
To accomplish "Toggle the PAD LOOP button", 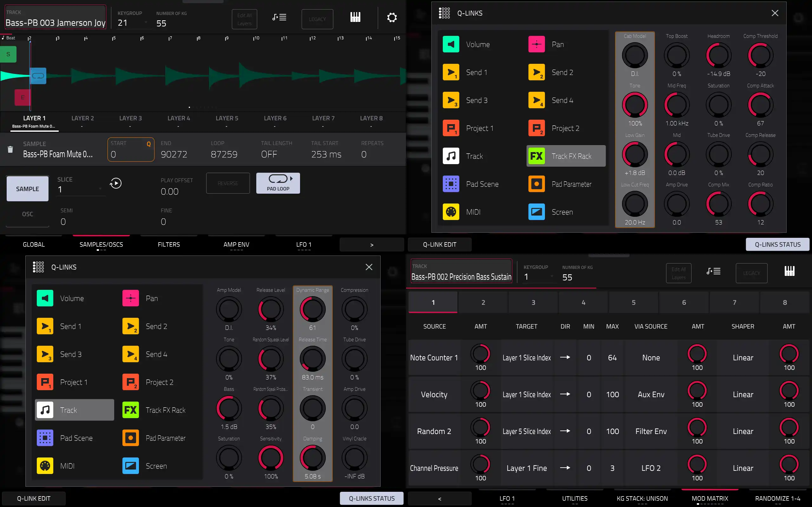I will pos(278,183).
